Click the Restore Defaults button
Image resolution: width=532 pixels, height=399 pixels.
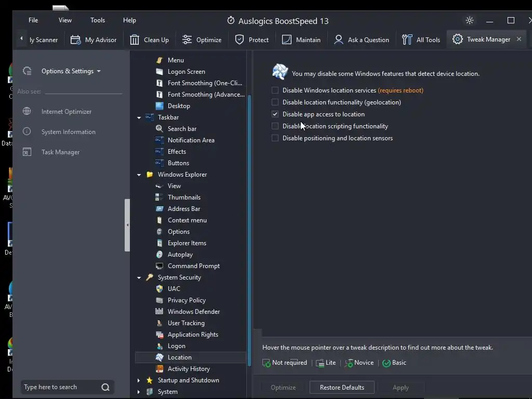342,388
